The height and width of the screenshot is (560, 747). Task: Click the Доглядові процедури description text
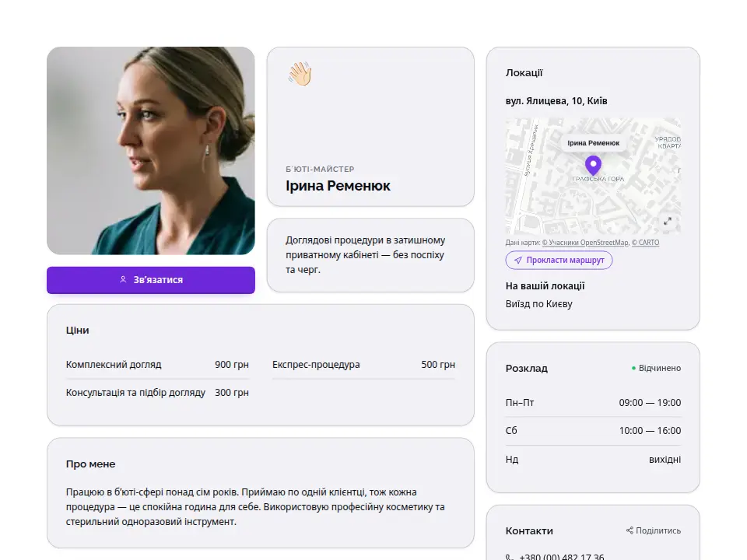coord(366,255)
